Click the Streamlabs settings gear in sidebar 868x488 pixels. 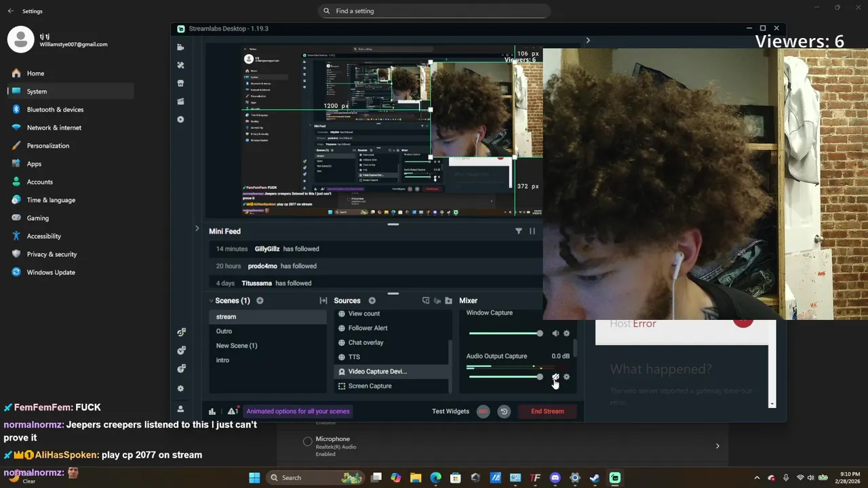(180, 388)
